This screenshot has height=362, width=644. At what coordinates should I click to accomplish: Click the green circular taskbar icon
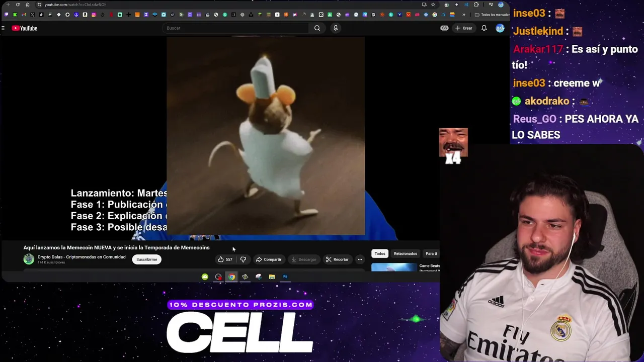205,277
